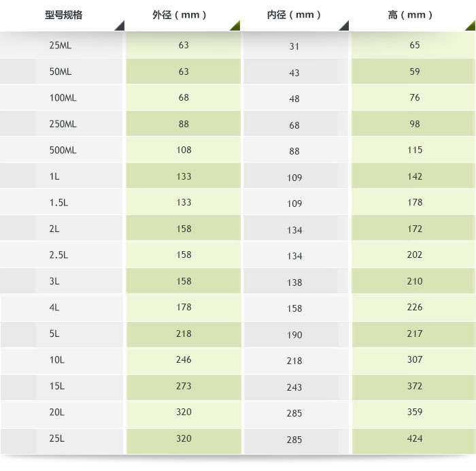
Task: Choose the 25L model cell
Action: [57, 439]
